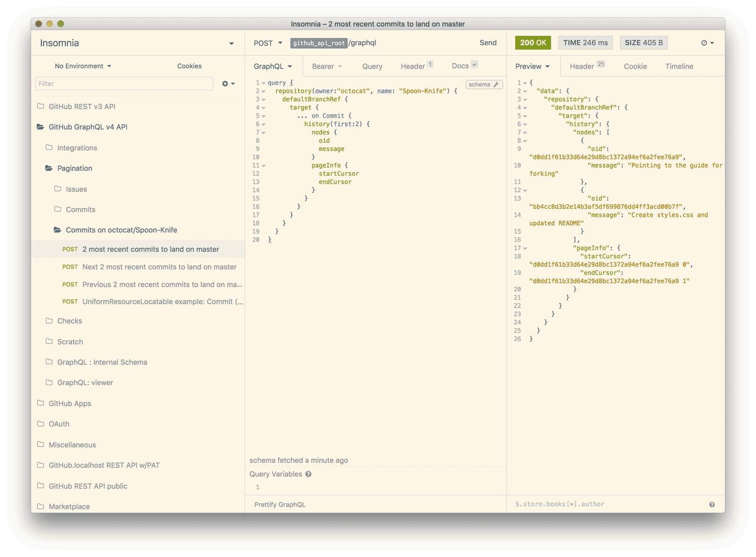Click the schema button in the query editor
This screenshot has width=756, height=557.
[484, 85]
